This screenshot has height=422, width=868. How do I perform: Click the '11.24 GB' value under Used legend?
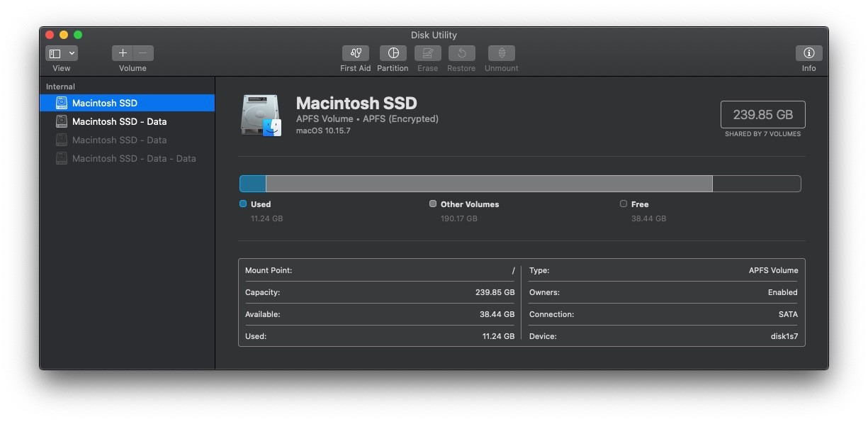pos(266,218)
